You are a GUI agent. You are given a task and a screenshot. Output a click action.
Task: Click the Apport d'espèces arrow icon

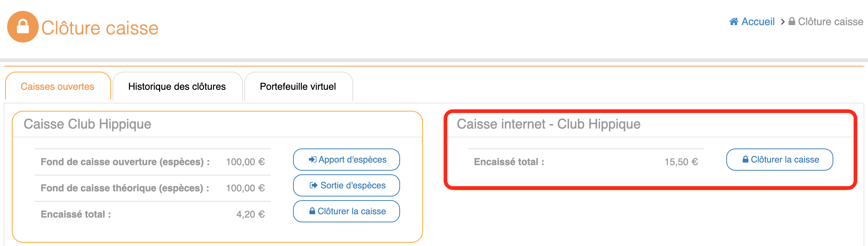pos(313,160)
